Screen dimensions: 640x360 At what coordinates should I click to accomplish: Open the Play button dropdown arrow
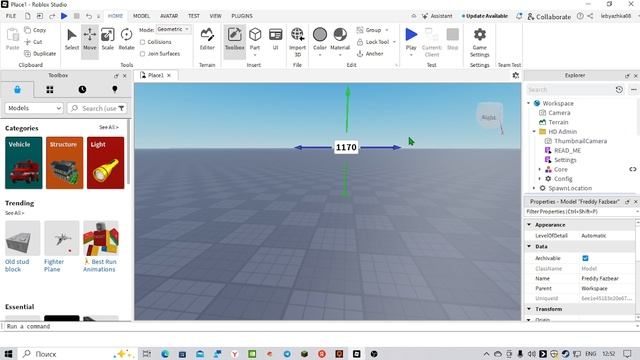click(x=411, y=55)
